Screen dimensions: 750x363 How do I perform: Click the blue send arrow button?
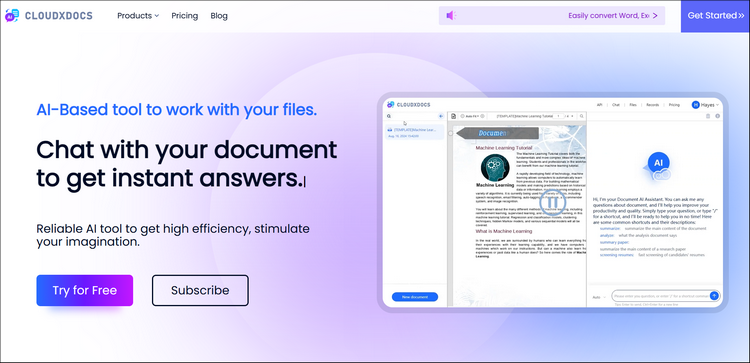(714, 296)
